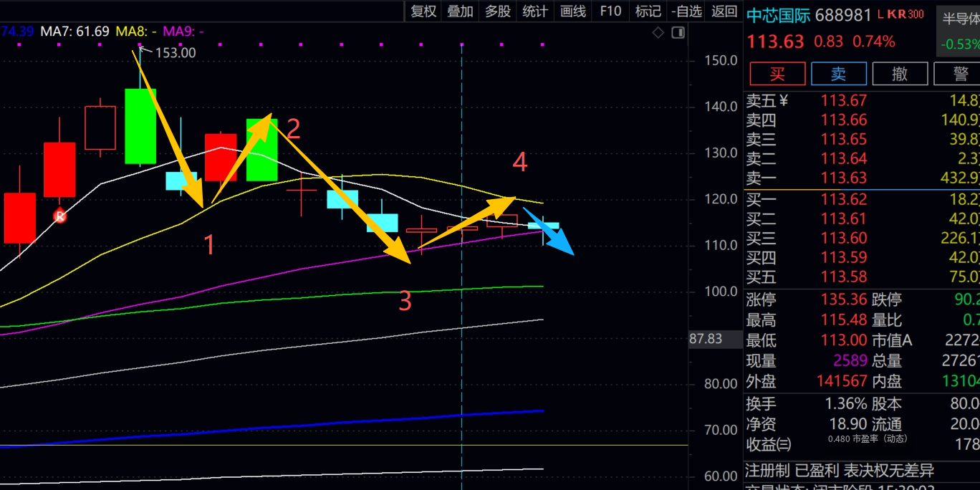This screenshot has height=490, width=980.
Task: Open the 复权 adjustment menu
Action: (423, 11)
